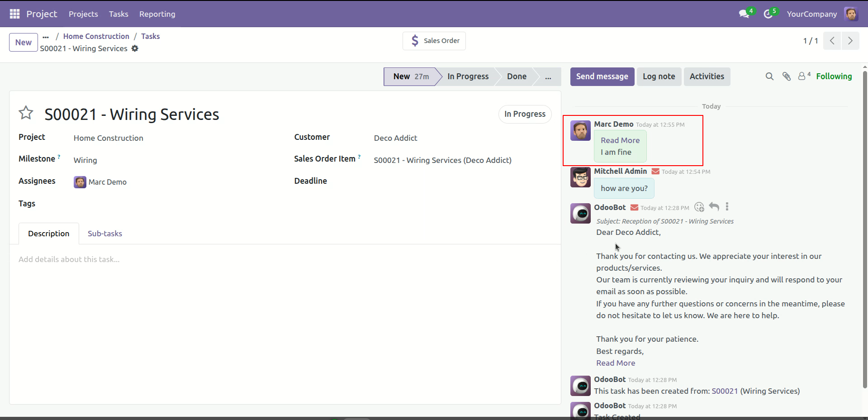
Task: Show Milestone field help tooltip
Action: pyautogui.click(x=59, y=157)
